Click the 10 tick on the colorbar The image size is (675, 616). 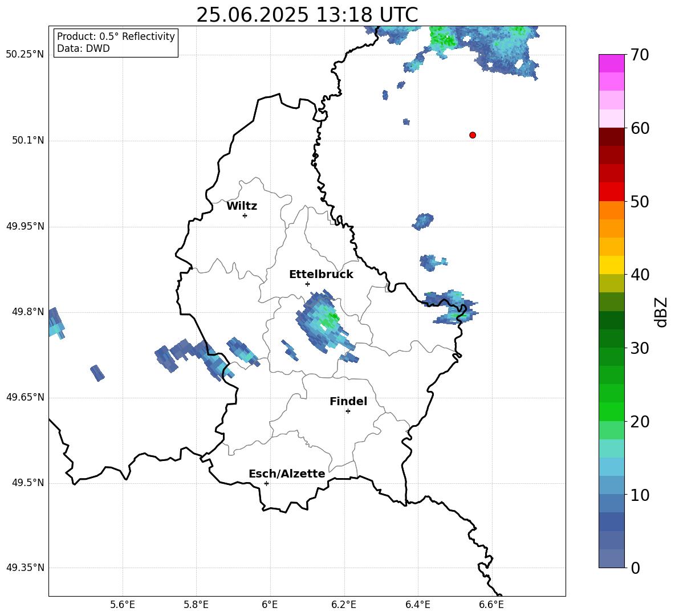640,495
